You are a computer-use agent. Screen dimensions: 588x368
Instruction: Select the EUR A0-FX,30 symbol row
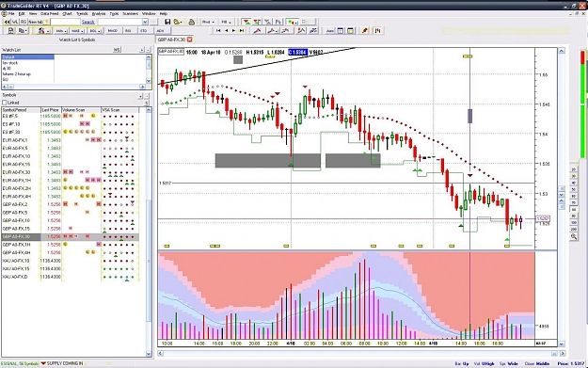click(x=71, y=172)
